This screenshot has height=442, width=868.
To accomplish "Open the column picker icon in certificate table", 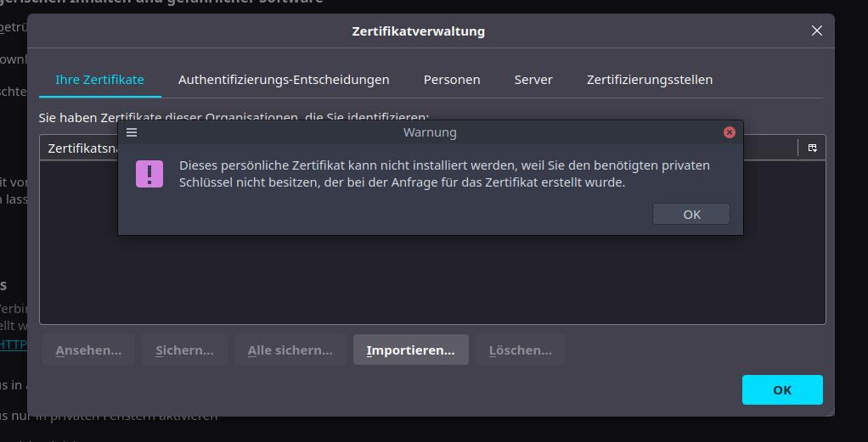I will [812, 148].
